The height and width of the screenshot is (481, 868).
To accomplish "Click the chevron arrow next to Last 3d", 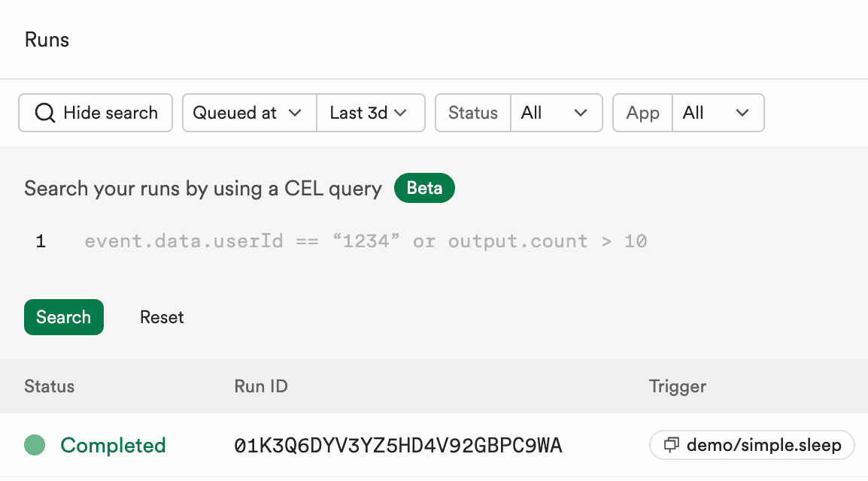I will [x=400, y=113].
